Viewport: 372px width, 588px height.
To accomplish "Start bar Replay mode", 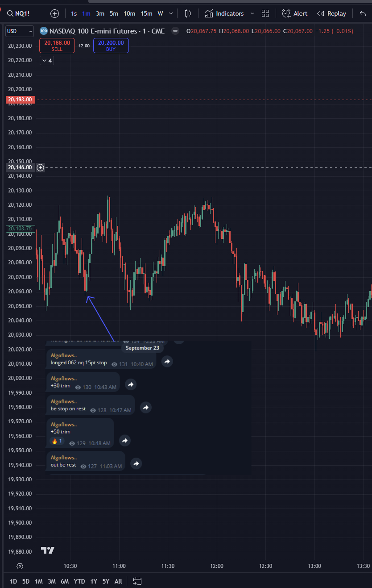I will click(331, 13).
